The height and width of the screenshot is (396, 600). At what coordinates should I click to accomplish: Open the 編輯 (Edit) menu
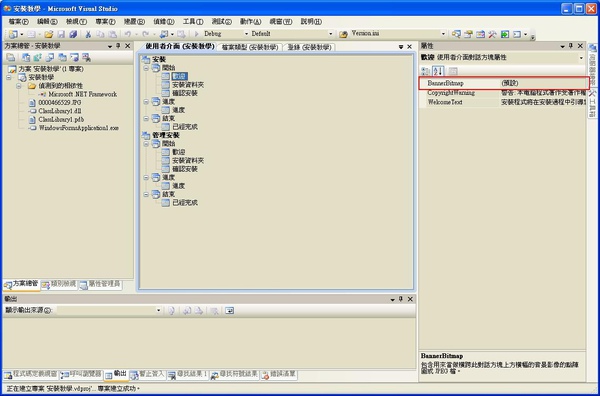[47, 22]
